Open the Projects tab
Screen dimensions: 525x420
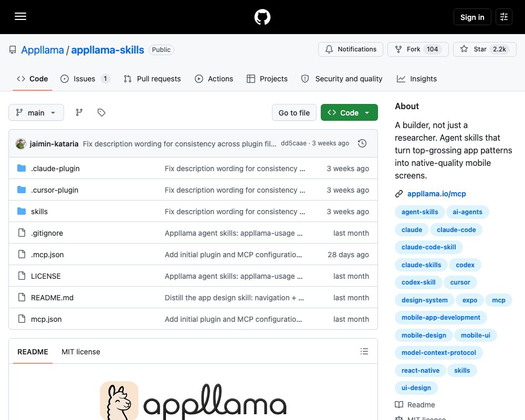click(x=267, y=79)
